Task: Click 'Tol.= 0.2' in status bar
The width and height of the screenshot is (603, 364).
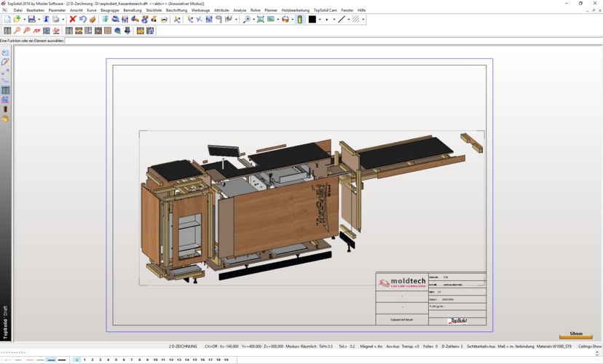Action: (347, 347)
